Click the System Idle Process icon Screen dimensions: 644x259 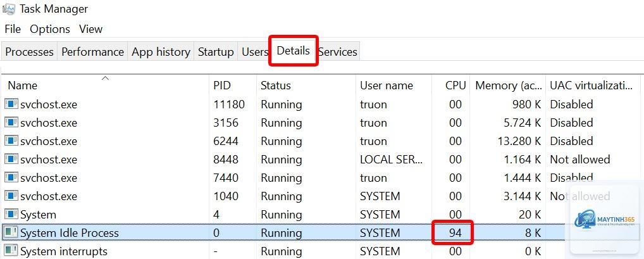click(x=11, y=232)
